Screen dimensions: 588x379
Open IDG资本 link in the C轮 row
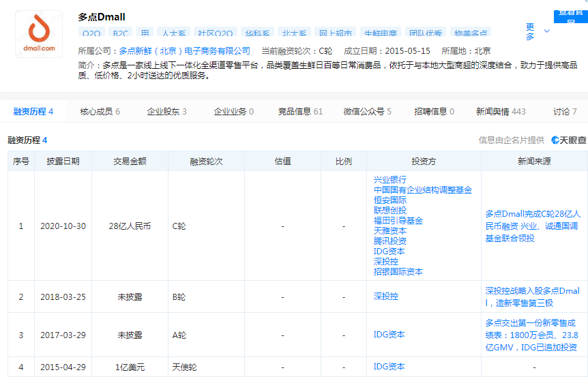[389, 251]
